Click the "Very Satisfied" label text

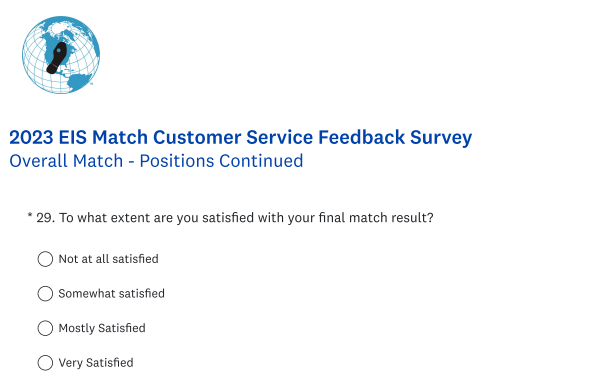(96, 363)
